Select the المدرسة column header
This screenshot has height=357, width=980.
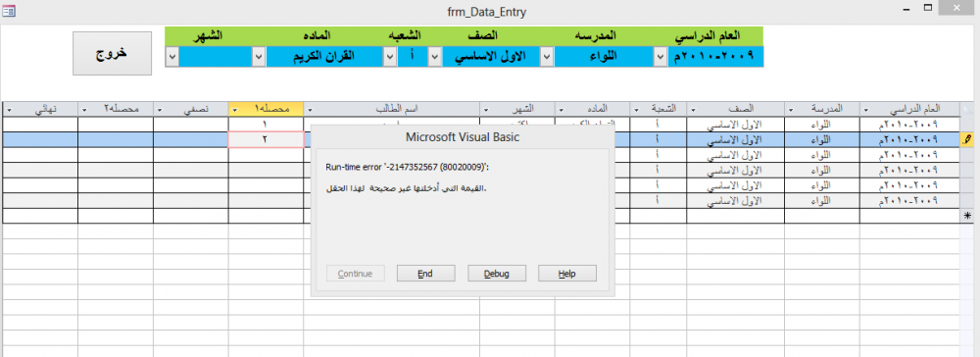click(x=822, y=109)
